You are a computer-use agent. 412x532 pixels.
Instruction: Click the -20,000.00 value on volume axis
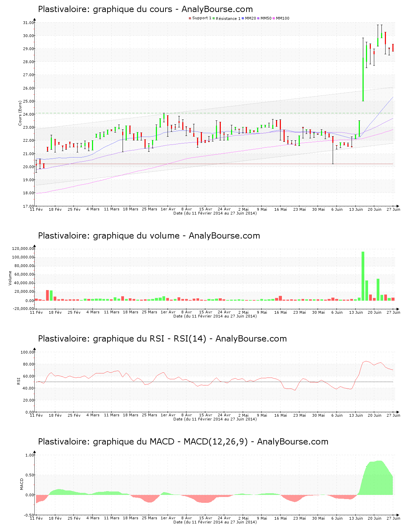23,309
